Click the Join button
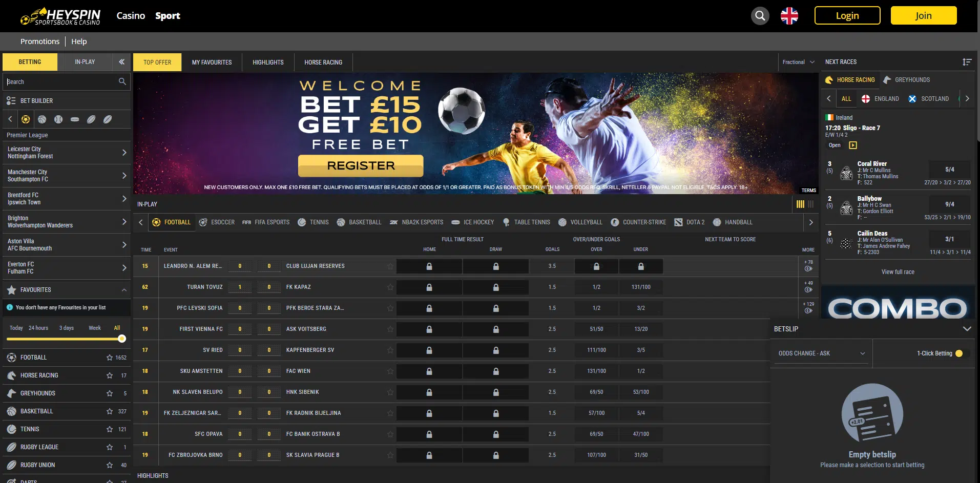Screen dimensions: 980x483 [x=924, y=16]
